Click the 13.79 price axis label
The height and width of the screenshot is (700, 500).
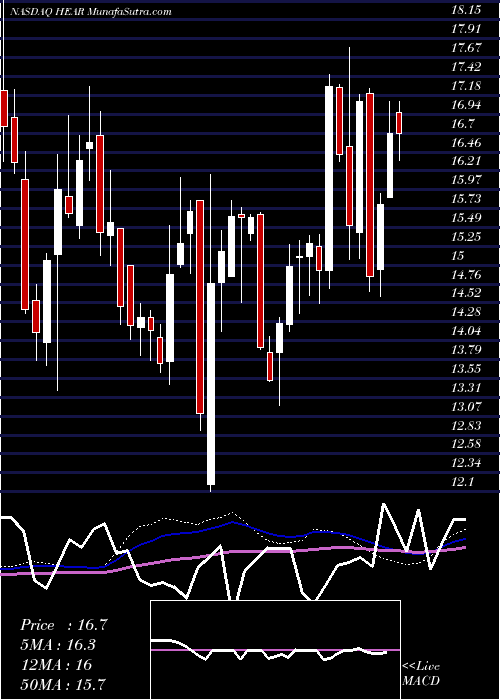[466, 350]
